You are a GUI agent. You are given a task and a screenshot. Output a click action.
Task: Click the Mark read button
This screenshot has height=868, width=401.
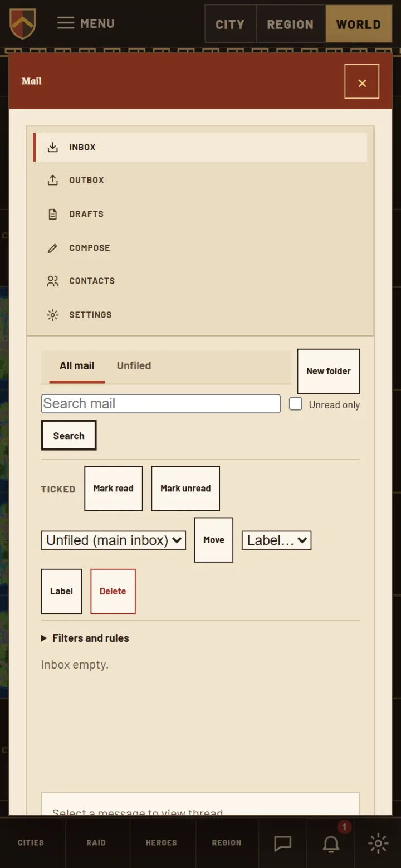(x=114, y=489)
